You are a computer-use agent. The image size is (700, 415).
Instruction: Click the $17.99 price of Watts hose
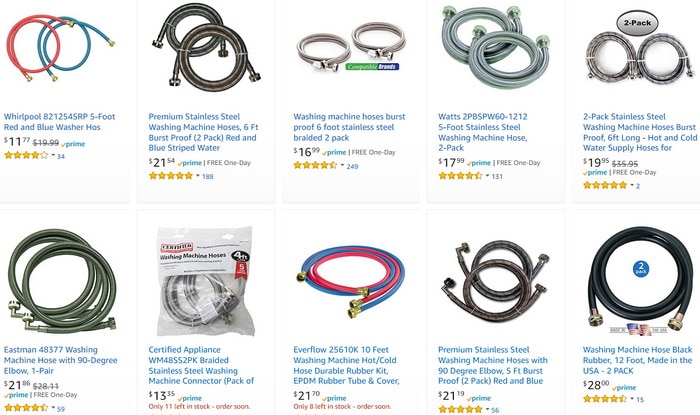(451, 162)
